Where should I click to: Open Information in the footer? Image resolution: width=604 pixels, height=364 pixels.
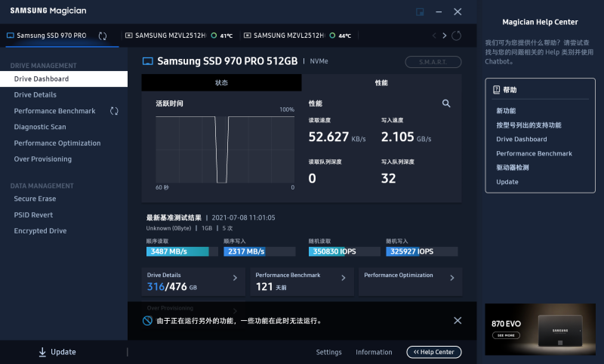click(x=374, y=352)
